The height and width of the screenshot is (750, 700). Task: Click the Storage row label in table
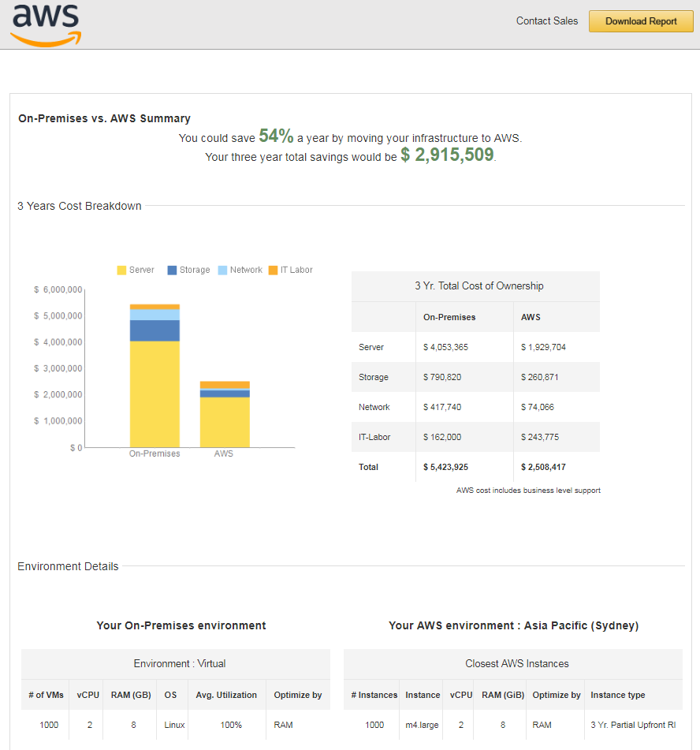point(374,377)
